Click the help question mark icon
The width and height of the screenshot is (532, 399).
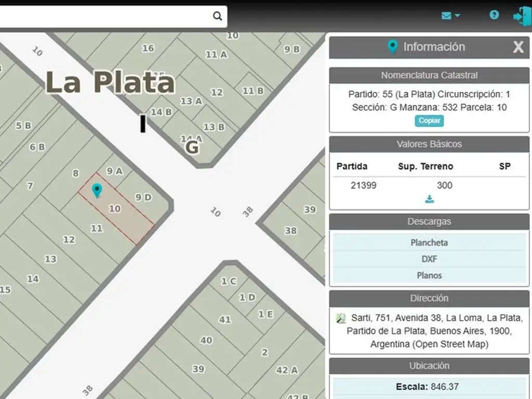click(x=494, y=15)
